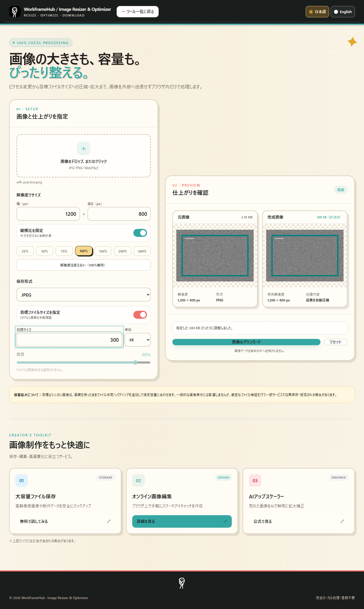Select the 100% scale preset
Viewport: 364px width, 609px height.
pos(84,251)
